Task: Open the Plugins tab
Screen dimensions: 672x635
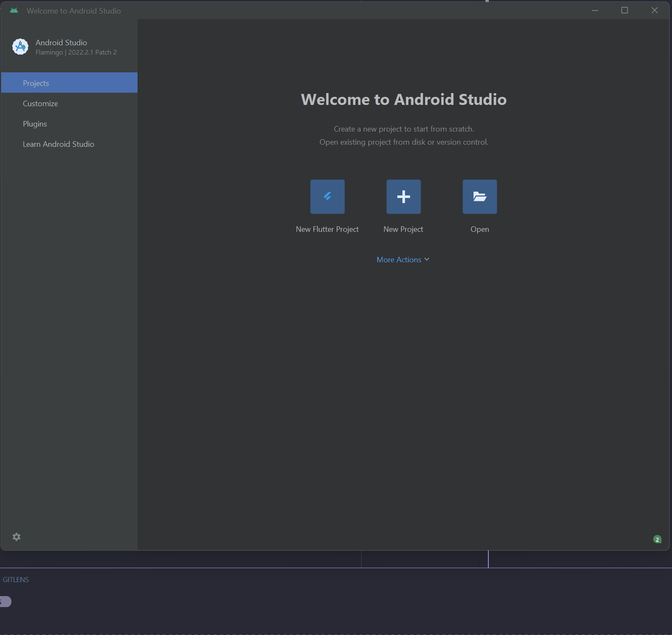Action: tap(35, 124)
